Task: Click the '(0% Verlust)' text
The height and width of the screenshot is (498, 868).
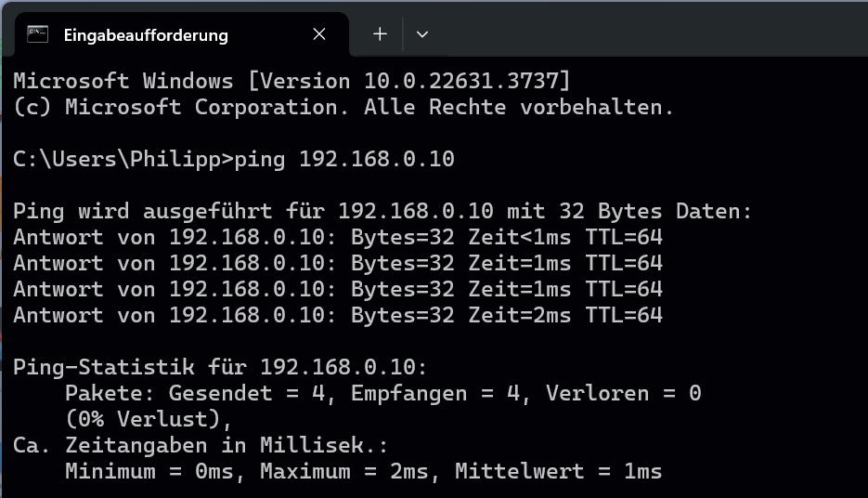Action: 143,419
